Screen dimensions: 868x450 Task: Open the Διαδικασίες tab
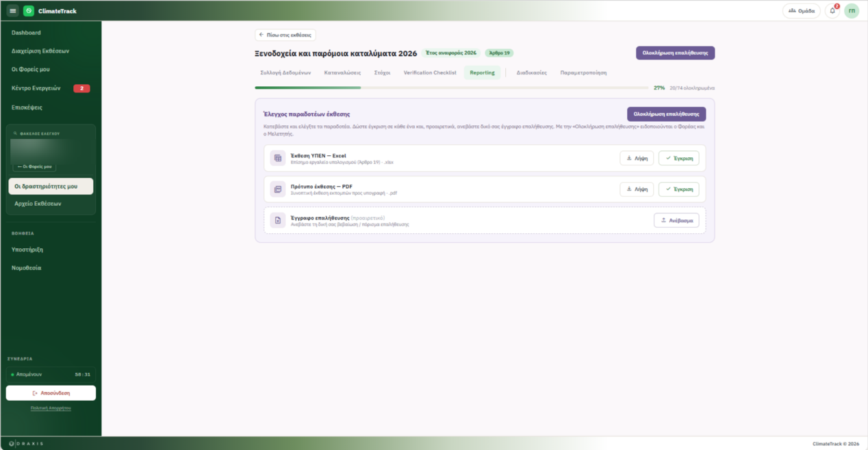532,72
